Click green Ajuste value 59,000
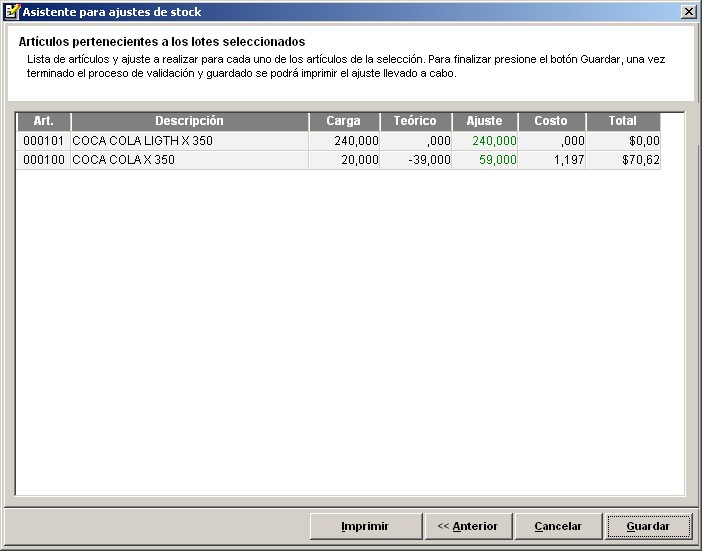 point(485,160)
